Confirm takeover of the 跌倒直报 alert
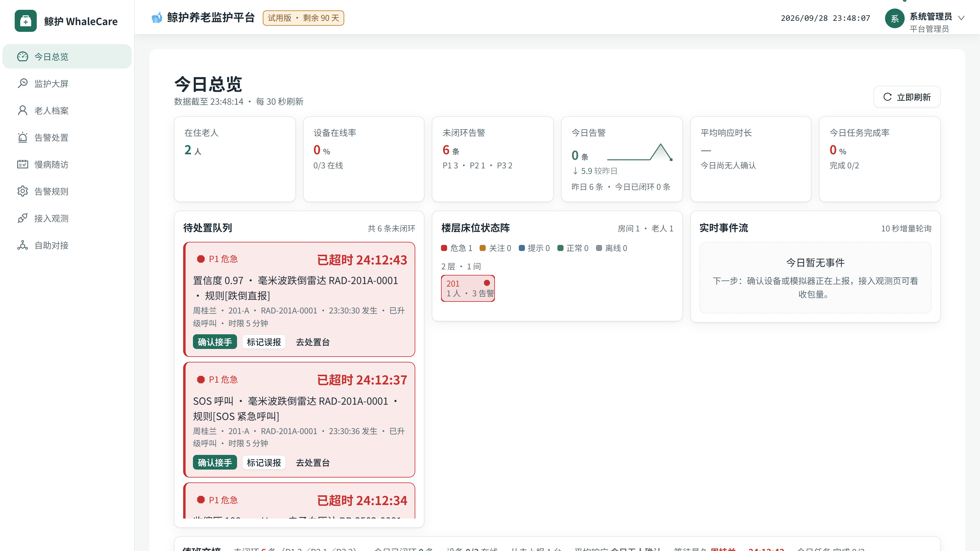Viewport: 980px width, 551px height. point(215,342)
